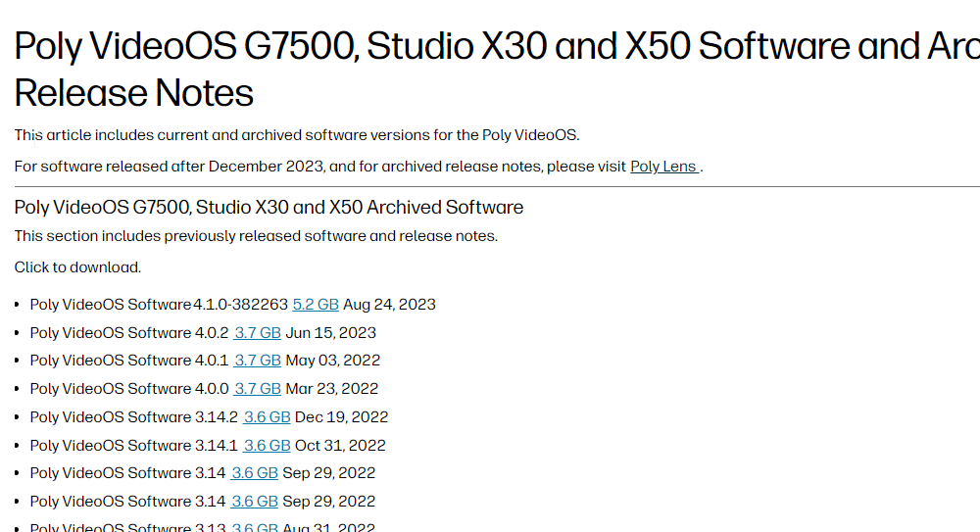Click the 3.7 GB link for version 4.0.2

click(x=258, y=333)
